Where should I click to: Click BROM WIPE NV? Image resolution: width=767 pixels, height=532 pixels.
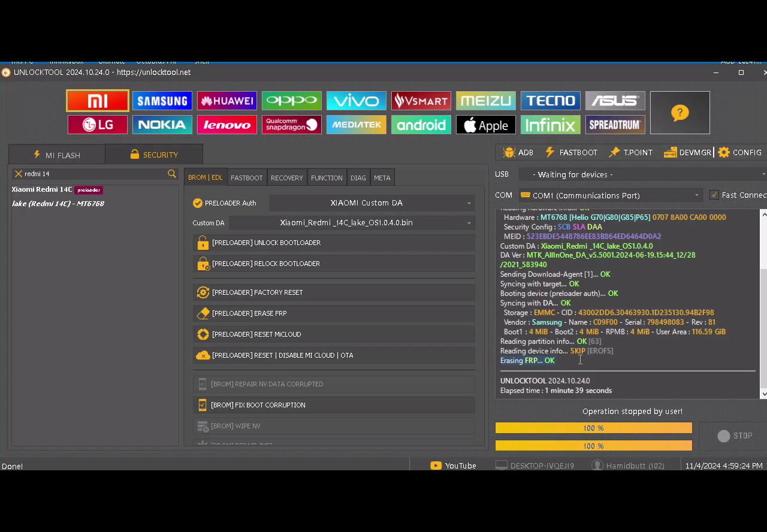[334, 426]
